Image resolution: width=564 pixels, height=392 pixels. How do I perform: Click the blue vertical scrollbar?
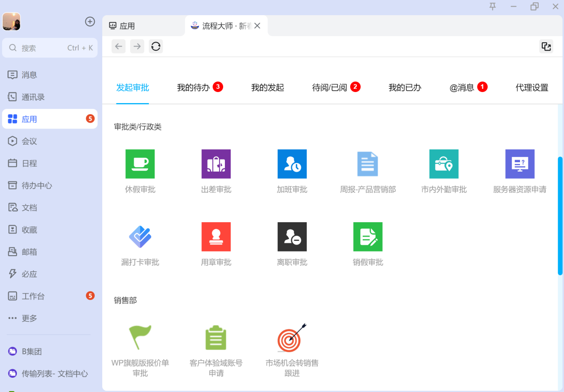(x=560, y=216)
